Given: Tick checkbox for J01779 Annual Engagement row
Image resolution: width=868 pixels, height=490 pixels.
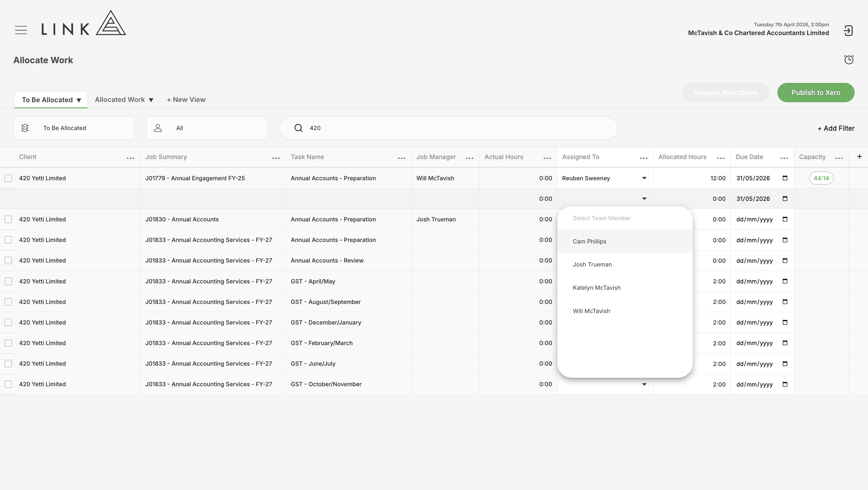Looking at the screenshot, I should [8, 178].
